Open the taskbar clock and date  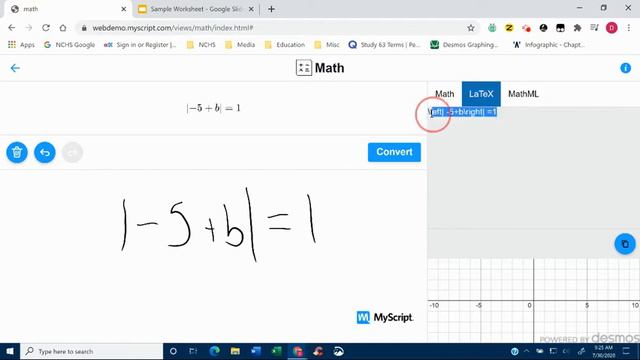(x=603, y=351)
